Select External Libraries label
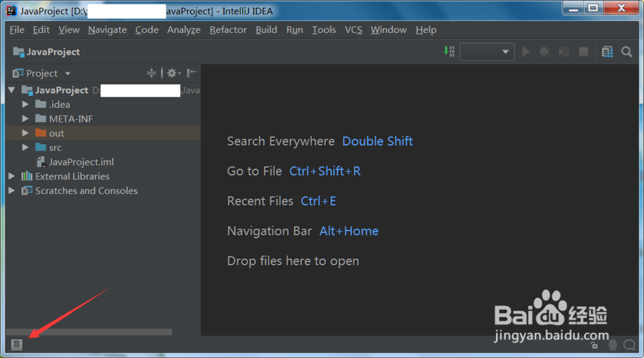 (72, 176)
